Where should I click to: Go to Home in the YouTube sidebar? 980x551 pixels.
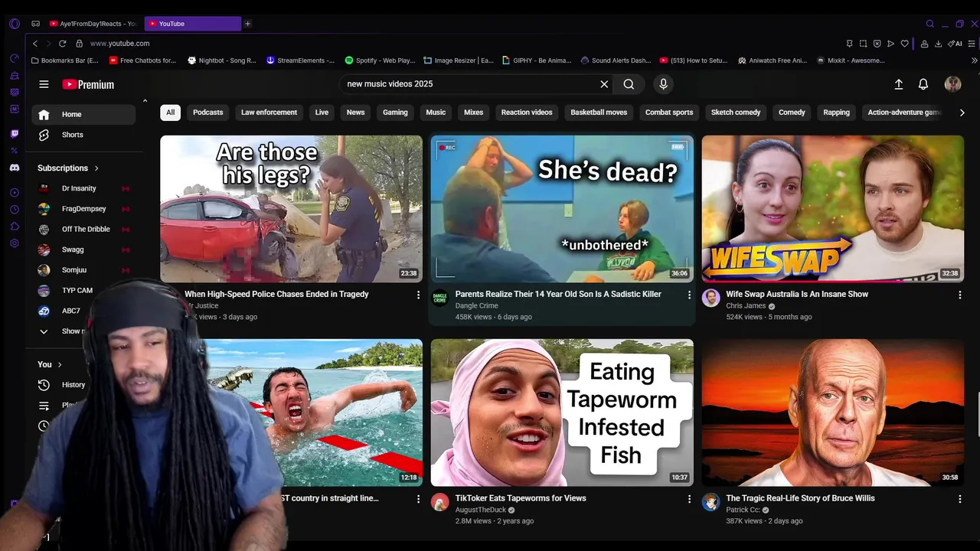click(x=83, y=115)
